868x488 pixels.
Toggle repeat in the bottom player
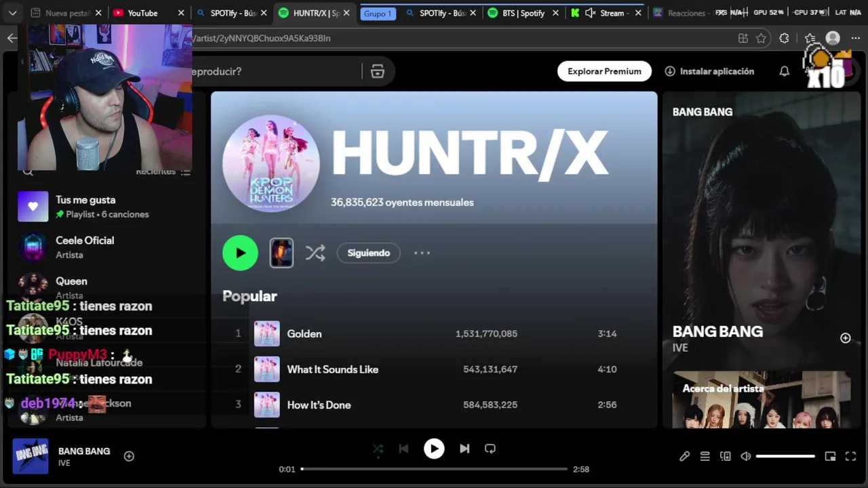point(490,449)
